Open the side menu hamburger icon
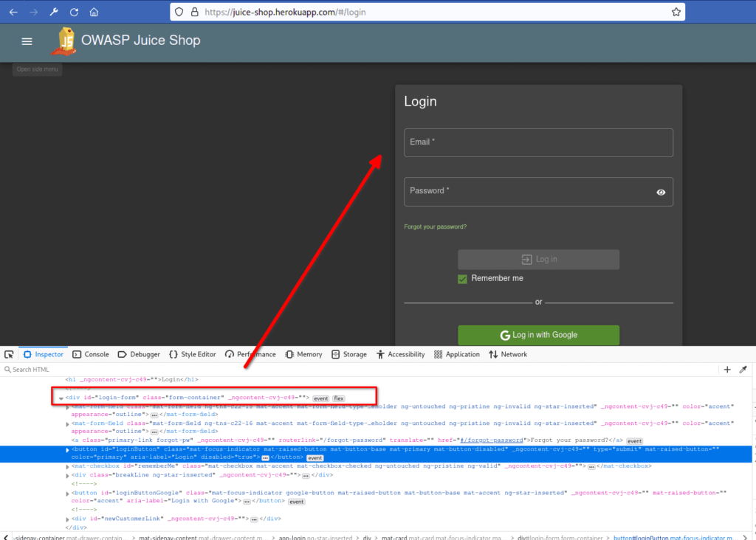This screenshot has width=756, height=540. click(27, 41)
